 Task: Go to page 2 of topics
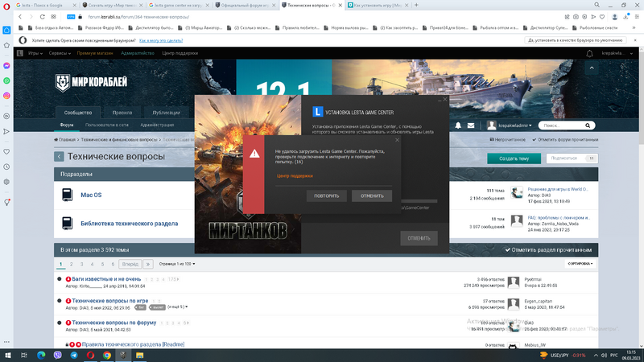pyautogui.click(x=71, y=265)
